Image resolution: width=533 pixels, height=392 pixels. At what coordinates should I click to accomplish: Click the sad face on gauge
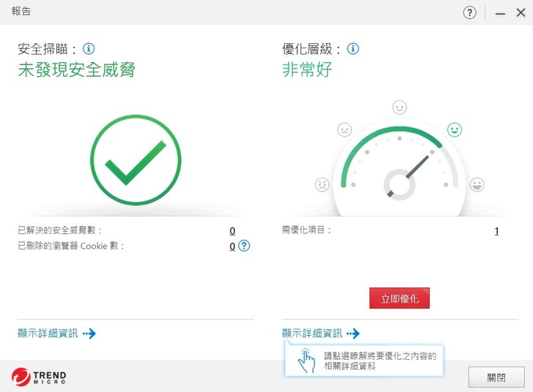pos(344,129)
